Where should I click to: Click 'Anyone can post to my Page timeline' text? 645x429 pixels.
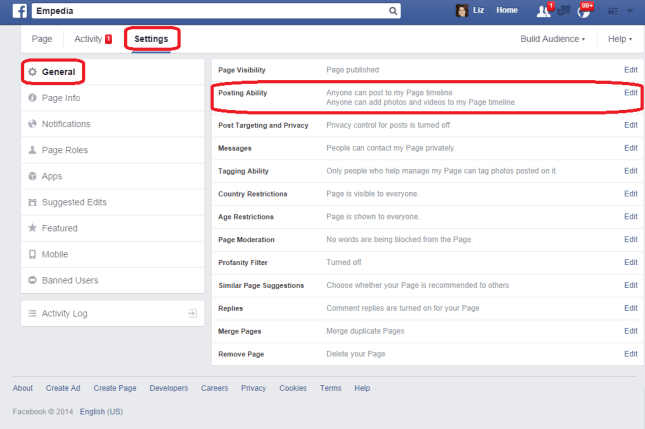click(389, 93)
